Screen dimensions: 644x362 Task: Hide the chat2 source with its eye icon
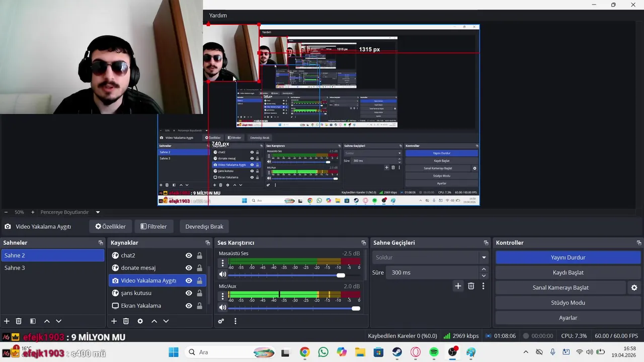(x=189, y=255)
